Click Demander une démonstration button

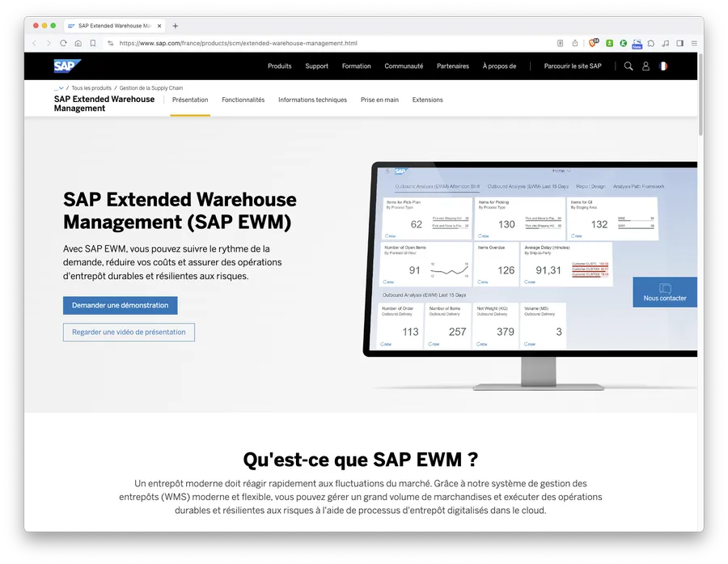click(x=121, y=305)
